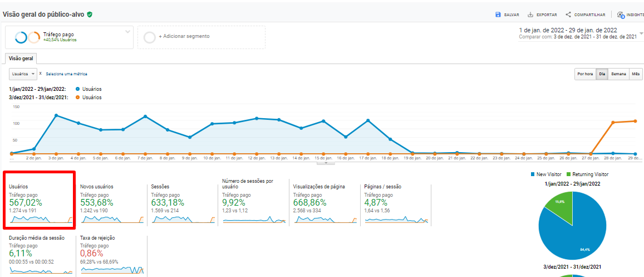Click the Compartilhar share icon

568,14
